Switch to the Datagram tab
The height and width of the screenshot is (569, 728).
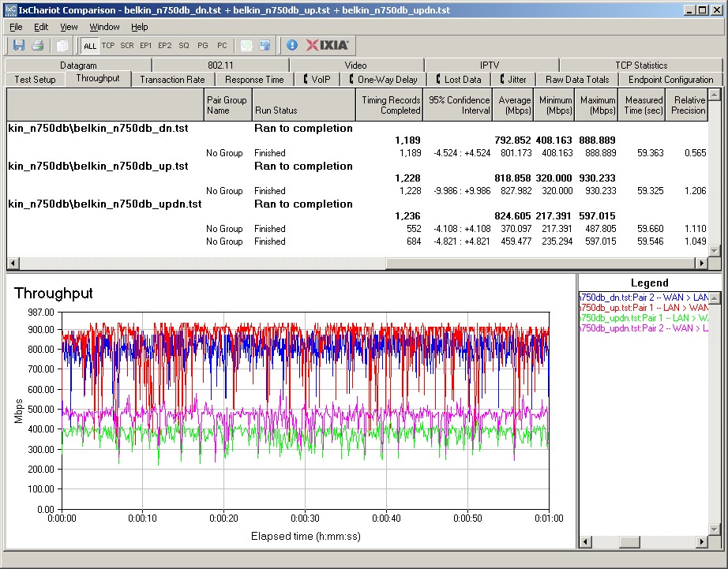(78, 65)
